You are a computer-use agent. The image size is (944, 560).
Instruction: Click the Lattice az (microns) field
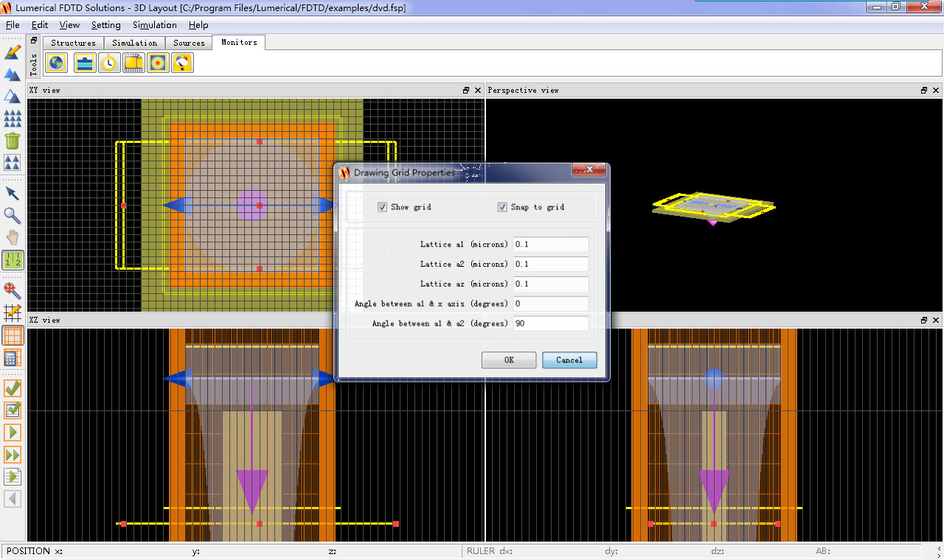point(551,284)
